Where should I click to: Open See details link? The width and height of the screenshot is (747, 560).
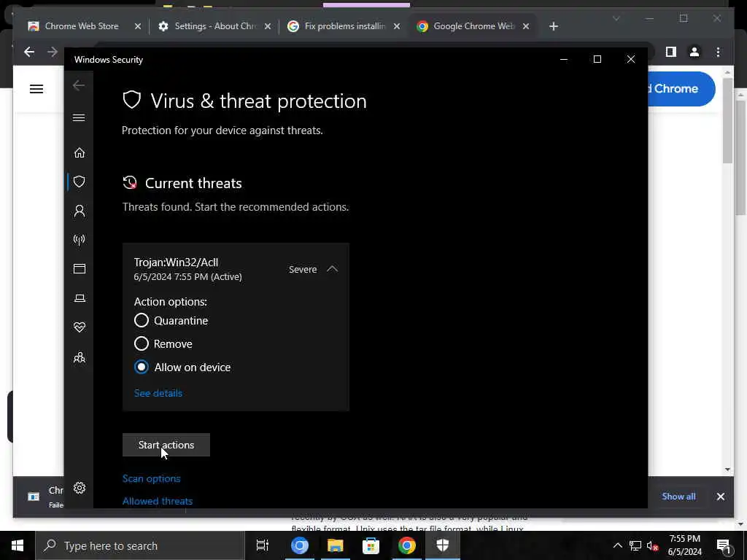click(158, 393)
